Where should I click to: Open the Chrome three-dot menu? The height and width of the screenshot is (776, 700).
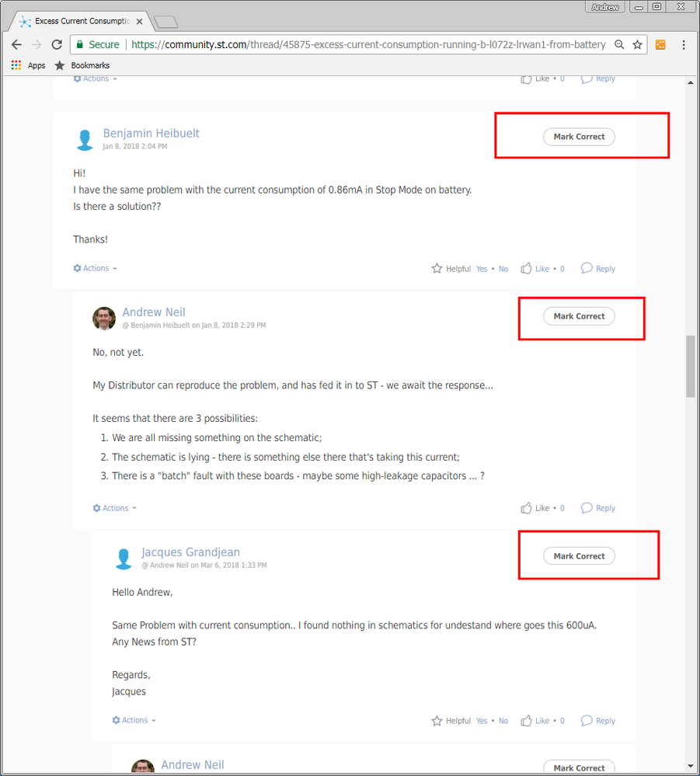click(684, 44)
